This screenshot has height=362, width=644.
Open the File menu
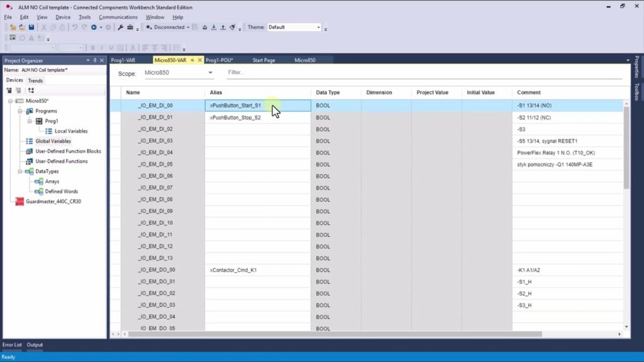pyautogui.click(x=8, y=17)
